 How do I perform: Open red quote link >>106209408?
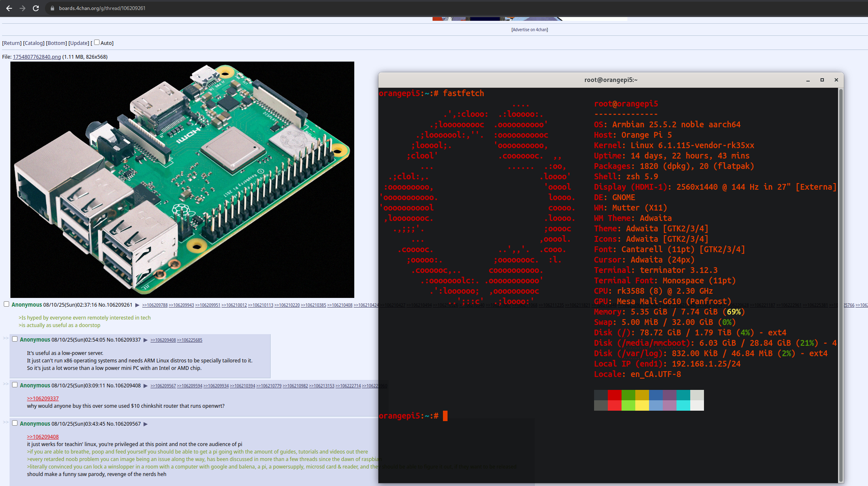coord(43,437)
